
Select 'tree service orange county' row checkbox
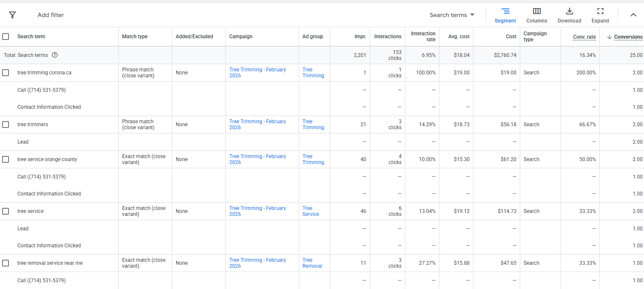point(6,159)
